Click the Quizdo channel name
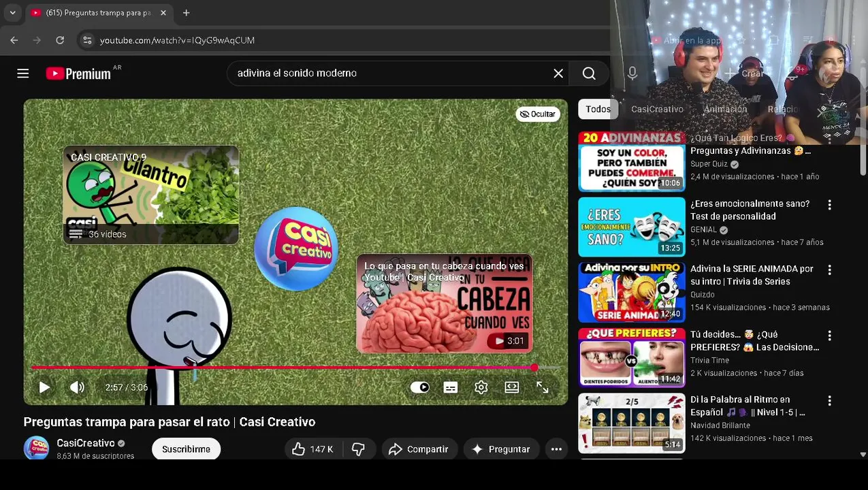This screenshot has width=868, height=490. 703,295
